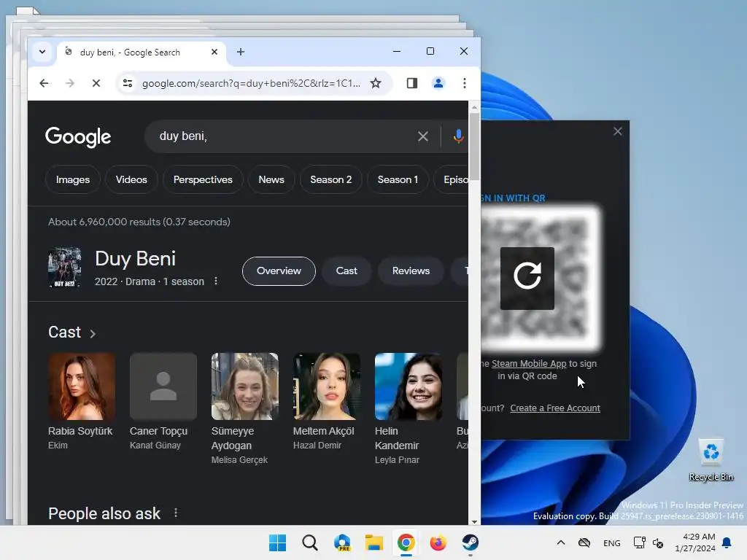
Task: Open the Steam Mobile App link
Action: 529,364
